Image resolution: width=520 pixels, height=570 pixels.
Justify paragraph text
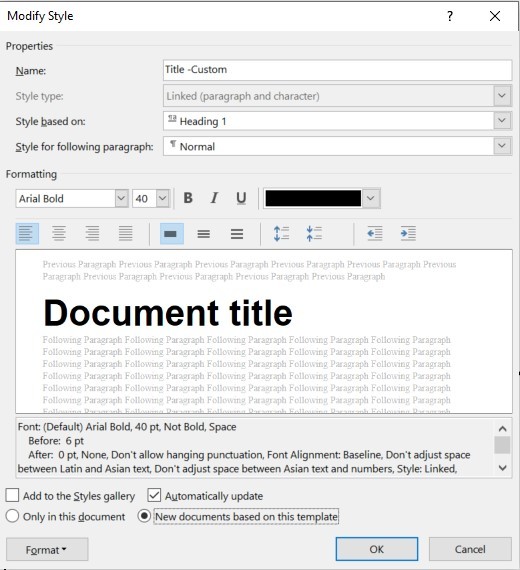126,233
